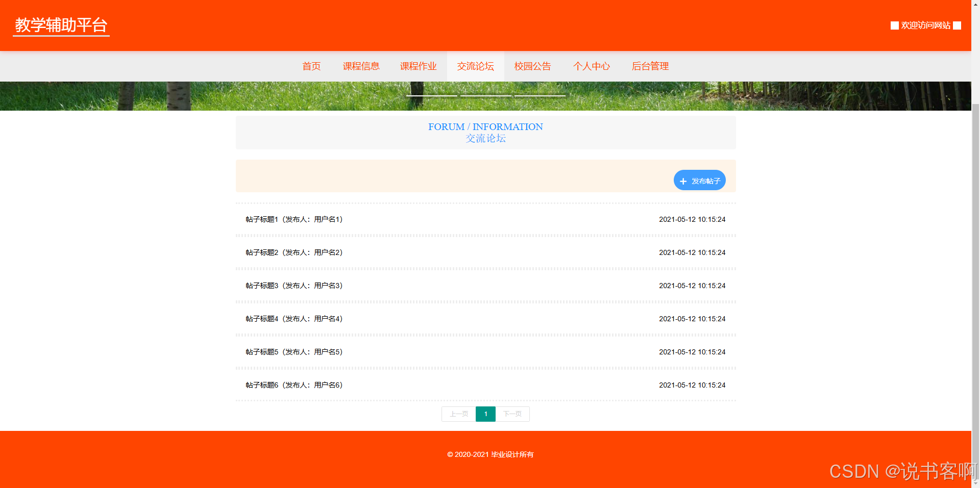This screenshot has width=980, height=488.
Task: Click the timestamp of 帖子标题2 row
Action: coord(692,252)
